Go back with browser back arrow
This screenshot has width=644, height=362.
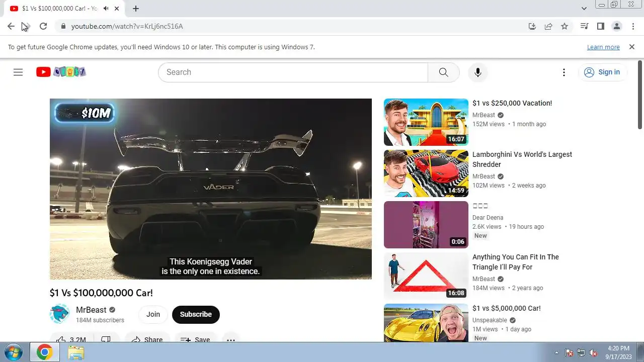coord(11,26)
